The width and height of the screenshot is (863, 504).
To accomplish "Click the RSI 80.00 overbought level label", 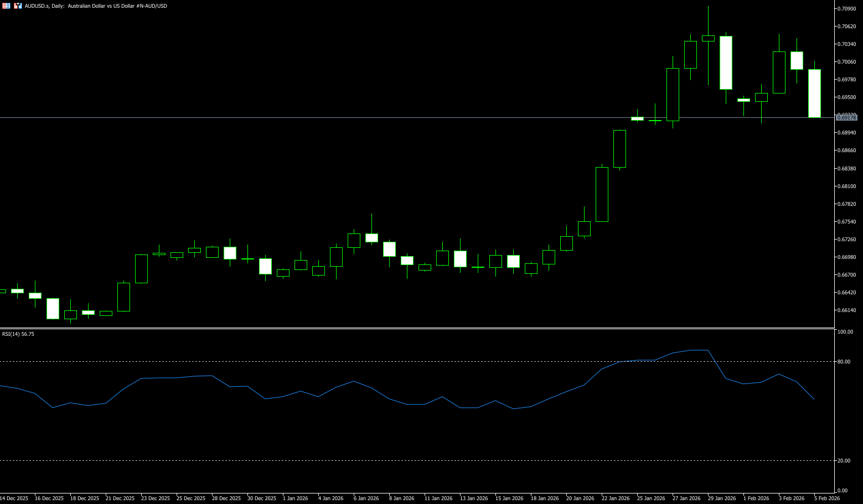I will tap(844, 362).
